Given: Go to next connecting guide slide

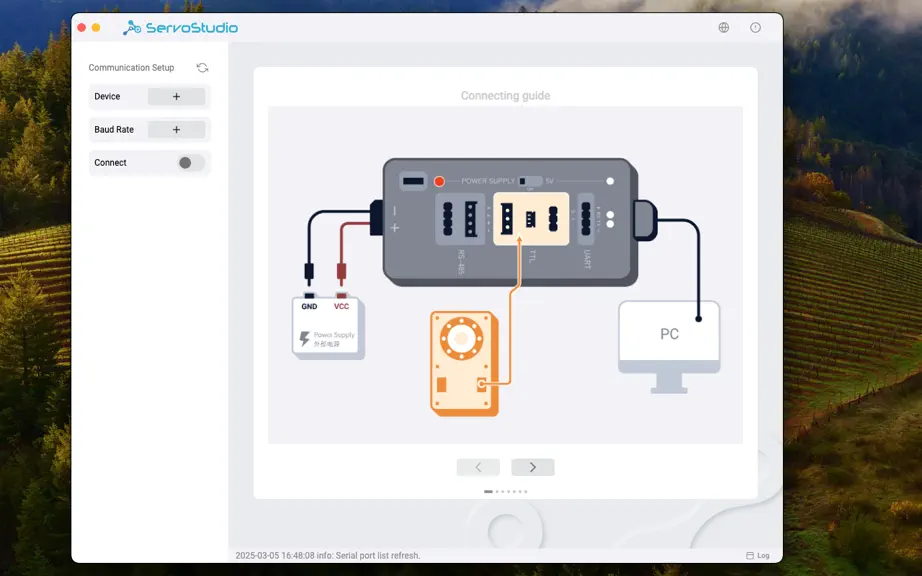Looking at the screenshot, I should [533, 467].
